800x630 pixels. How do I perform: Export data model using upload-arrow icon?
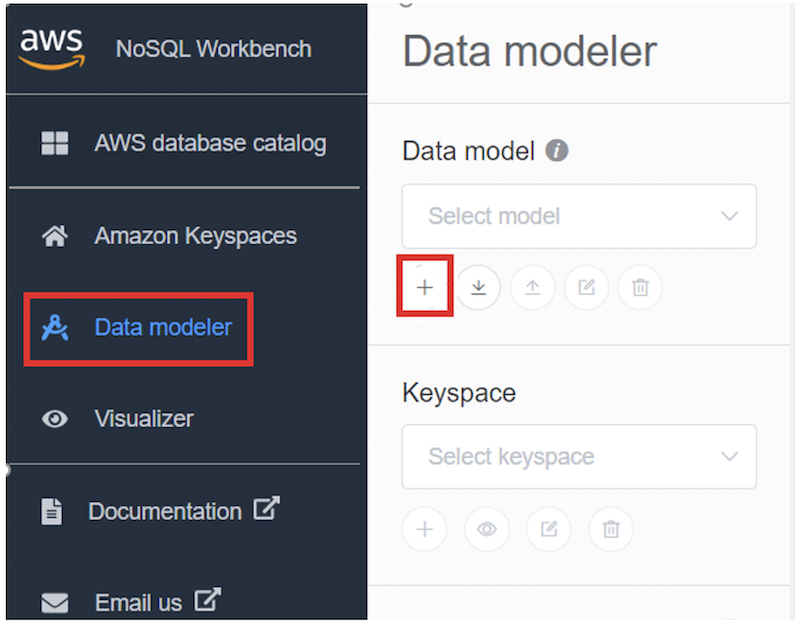click(x=533, y=287)
